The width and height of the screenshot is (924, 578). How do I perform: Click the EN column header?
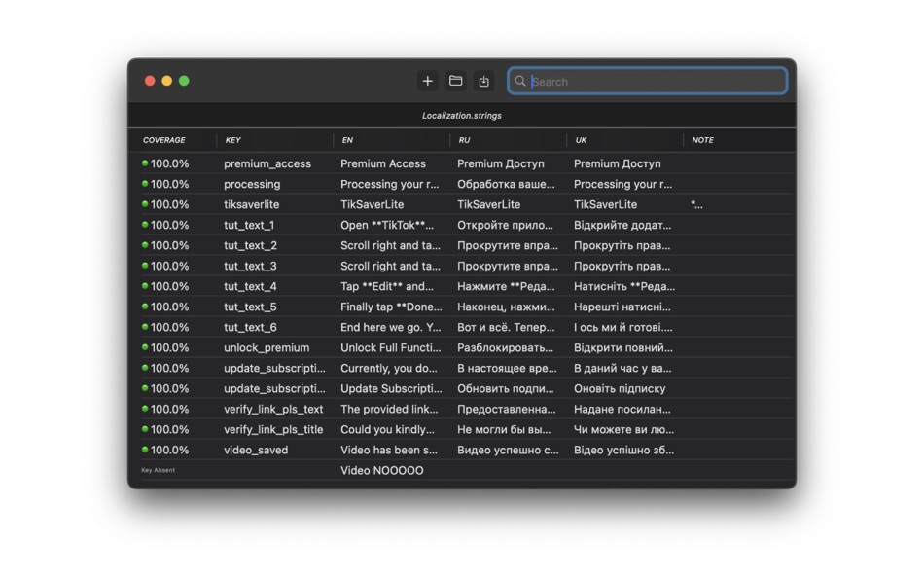click(x=347, y=140)
